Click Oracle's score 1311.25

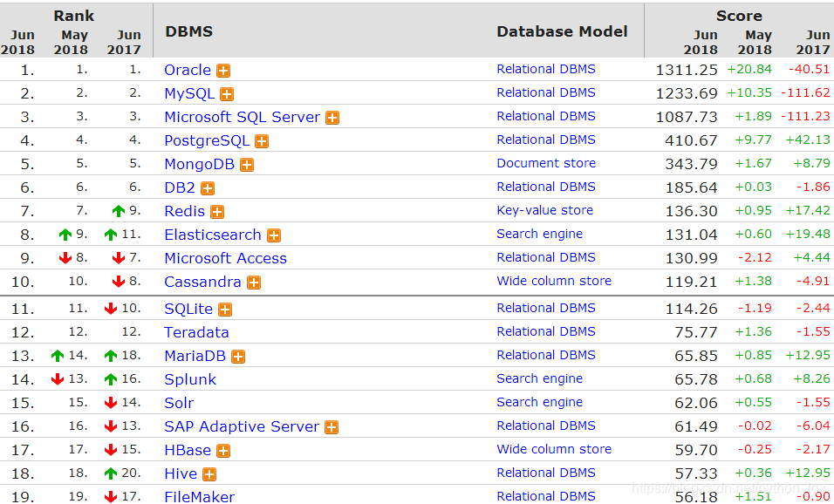point(687,70)
